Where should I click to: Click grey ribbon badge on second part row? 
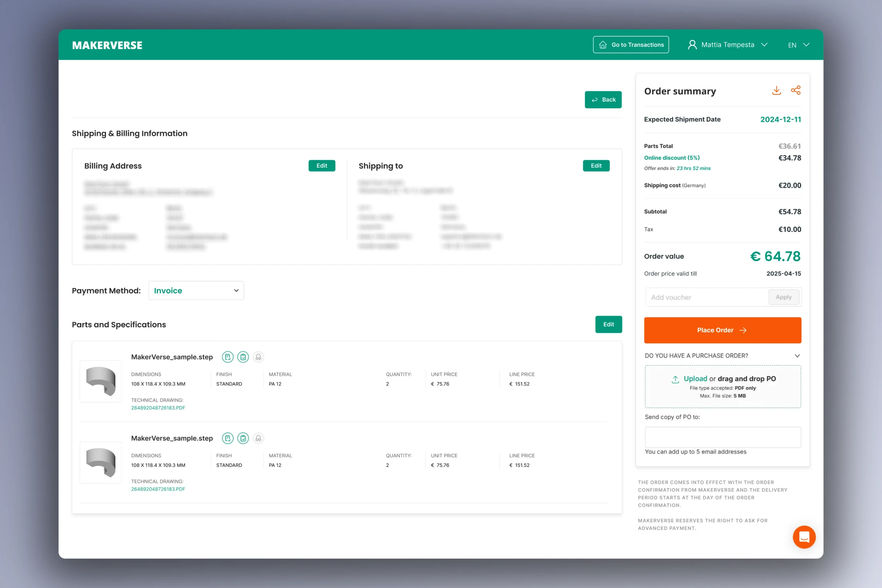(258, 438)
